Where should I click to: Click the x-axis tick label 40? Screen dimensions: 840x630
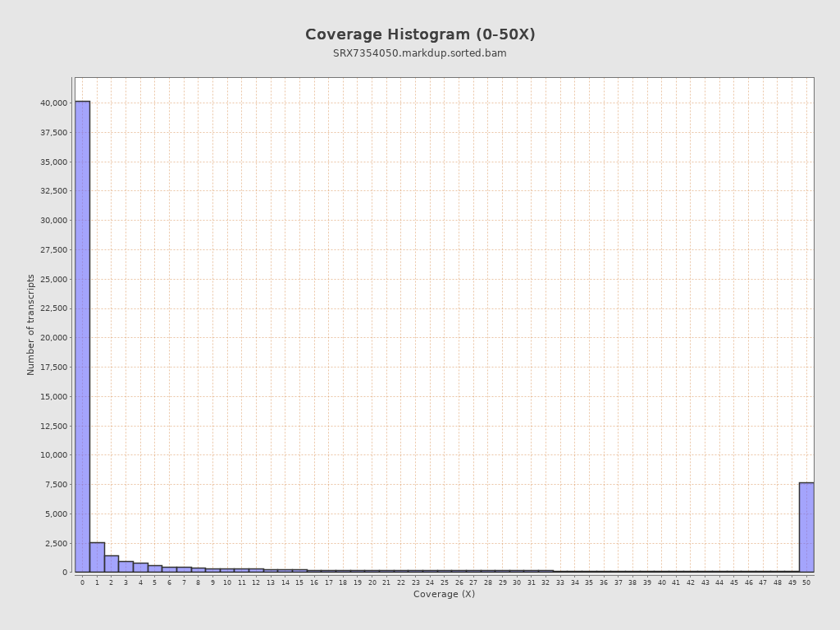[661, 582]
